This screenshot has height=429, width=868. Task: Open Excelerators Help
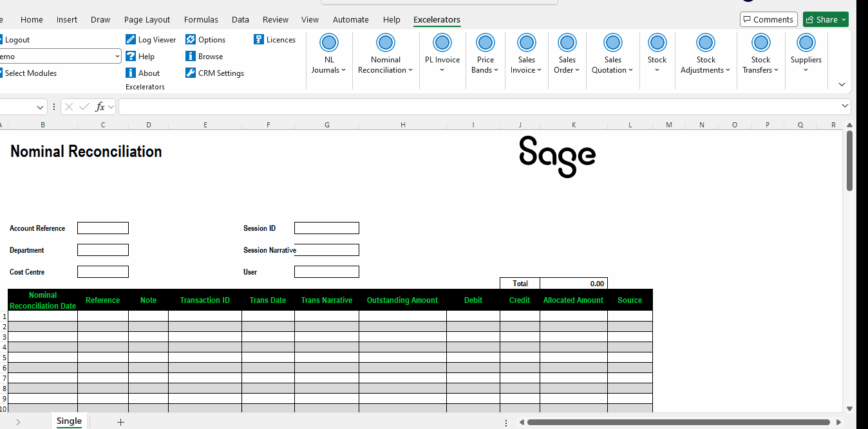pyautogui.click(x=140, y=57)
